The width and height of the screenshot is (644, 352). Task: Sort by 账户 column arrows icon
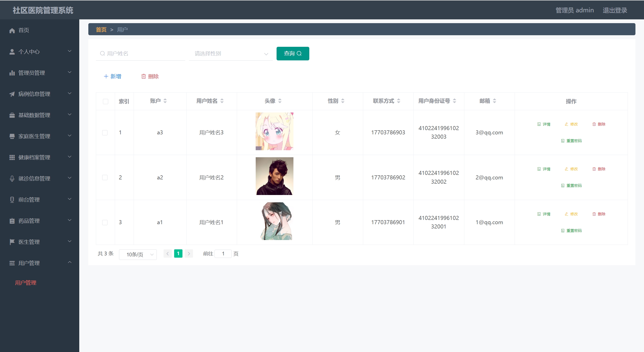165,101
